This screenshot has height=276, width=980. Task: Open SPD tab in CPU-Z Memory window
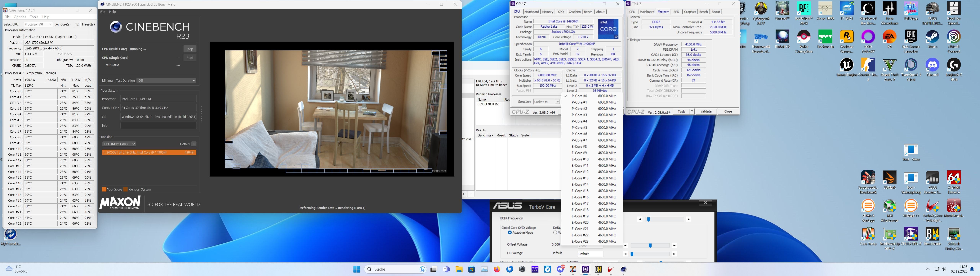pos(676,12)
